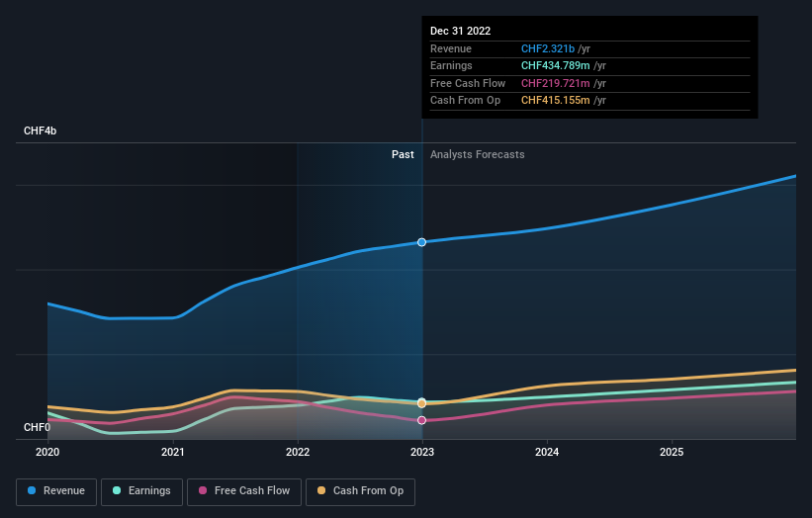Viewport: 812px width, 518px height.
Task: Click the orange Cash From Op data point
Action: pos(422,403)
